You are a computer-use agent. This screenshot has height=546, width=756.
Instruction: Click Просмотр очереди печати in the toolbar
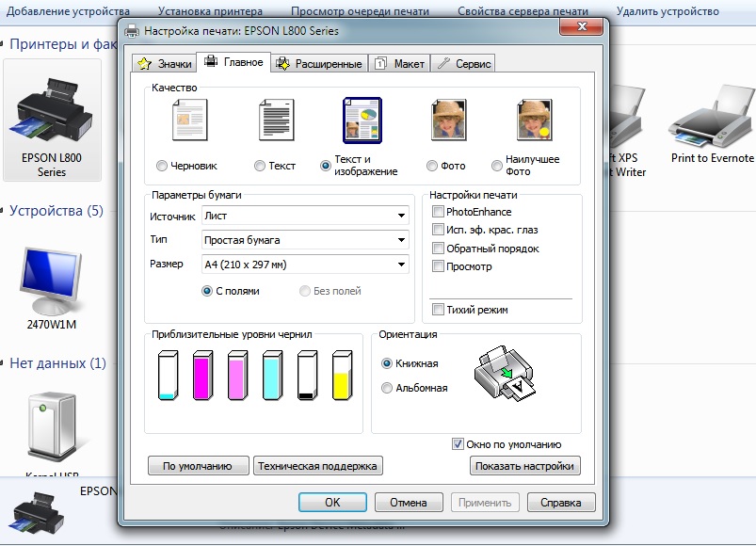click(x=360, y=11)
